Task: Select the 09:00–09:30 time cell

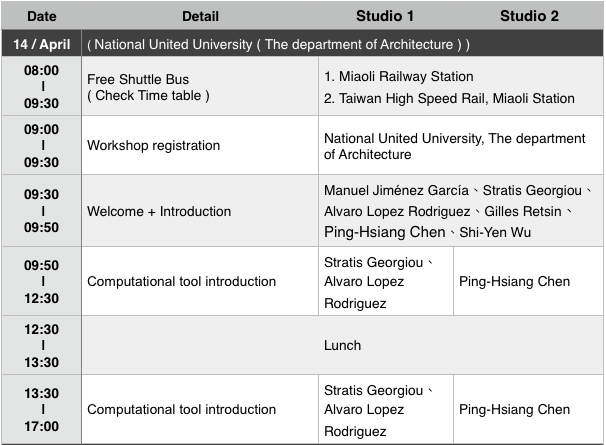Action: coord(41,145)
